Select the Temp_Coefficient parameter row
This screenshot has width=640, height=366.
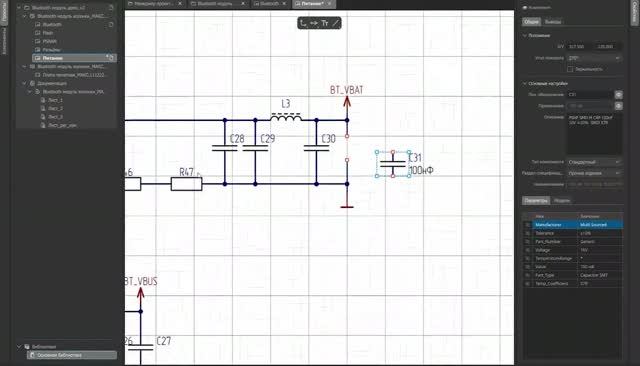573,284
